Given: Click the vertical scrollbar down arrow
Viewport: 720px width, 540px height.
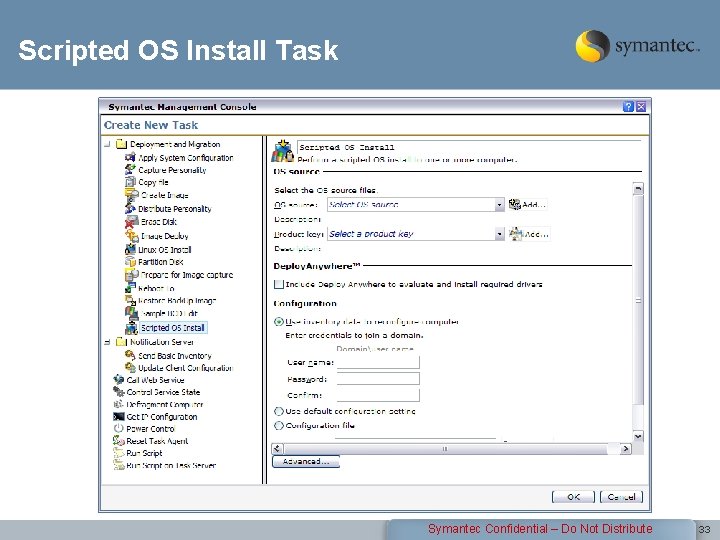Looking at the screenshot, I should click(x=638, y=436).
